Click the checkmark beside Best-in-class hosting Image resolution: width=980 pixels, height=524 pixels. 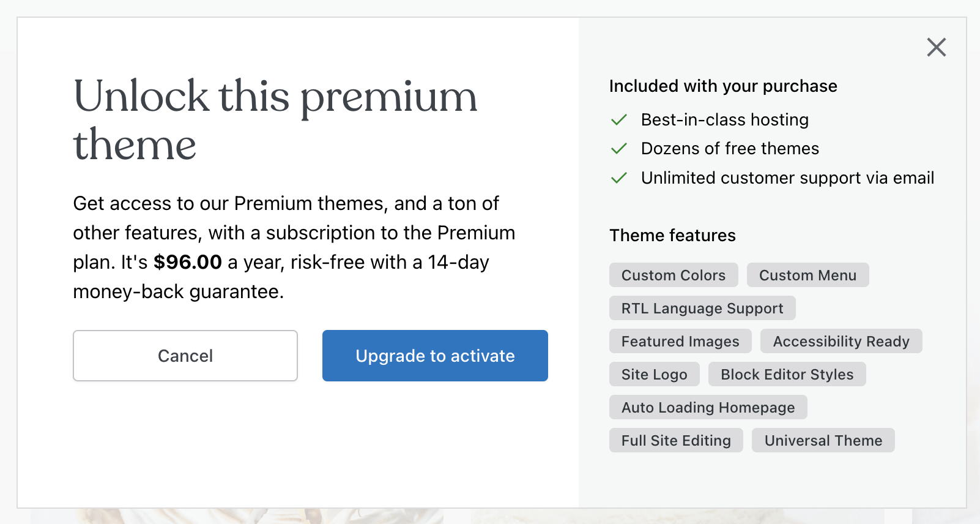[619, 120]
